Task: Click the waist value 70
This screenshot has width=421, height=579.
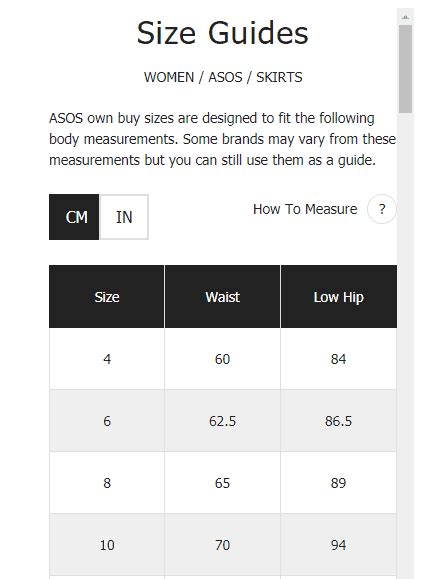Action: (x=222, y=545)
